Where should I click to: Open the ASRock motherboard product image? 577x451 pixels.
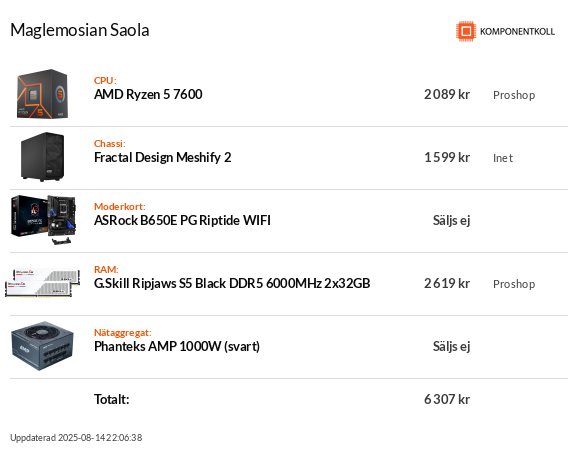pos(43,220)
